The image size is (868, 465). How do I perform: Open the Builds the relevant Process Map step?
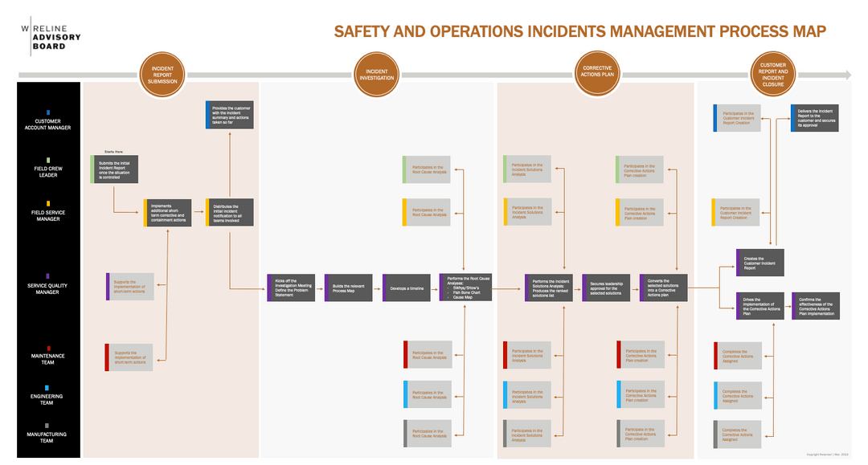pos(349,288)
